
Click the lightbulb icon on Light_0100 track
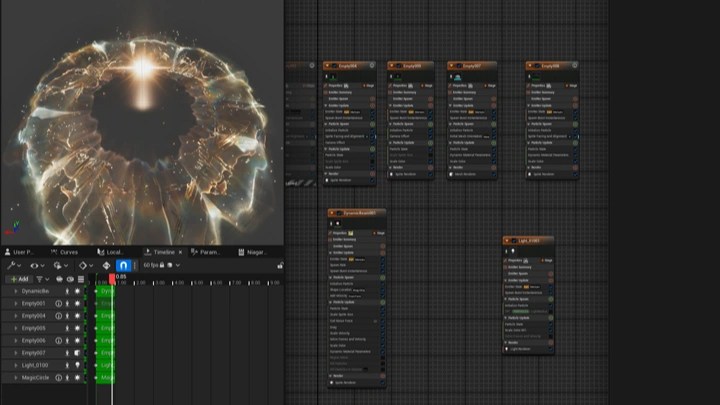click(x=78, y=366)
